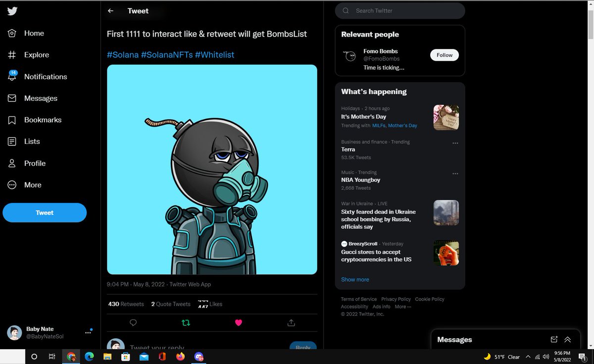Toggle the green retweet icon
The image size is (594, 364).
coord(186,322)
